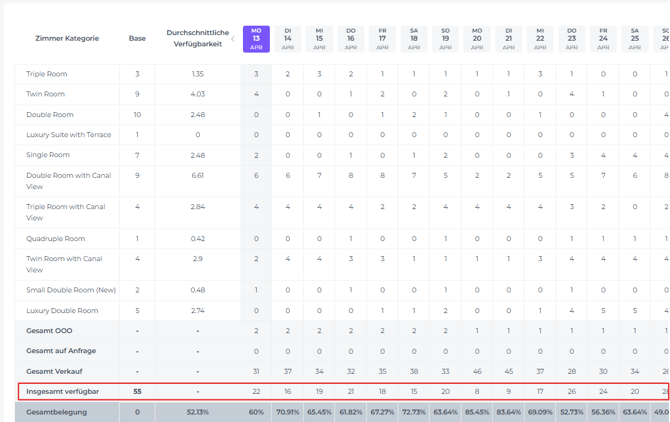Click the Gesamtbelegung 60% cell for MO 13

pos(257,412)
